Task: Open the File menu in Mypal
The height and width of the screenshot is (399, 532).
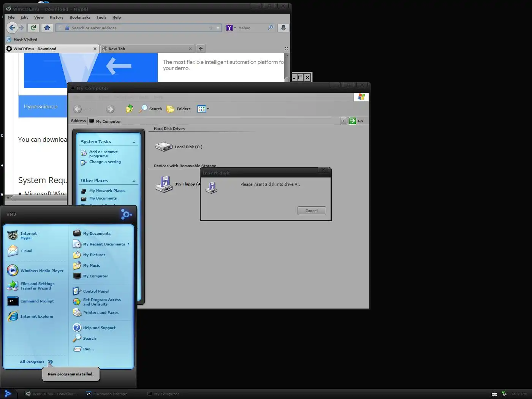Action: click(x=11, y=17)
